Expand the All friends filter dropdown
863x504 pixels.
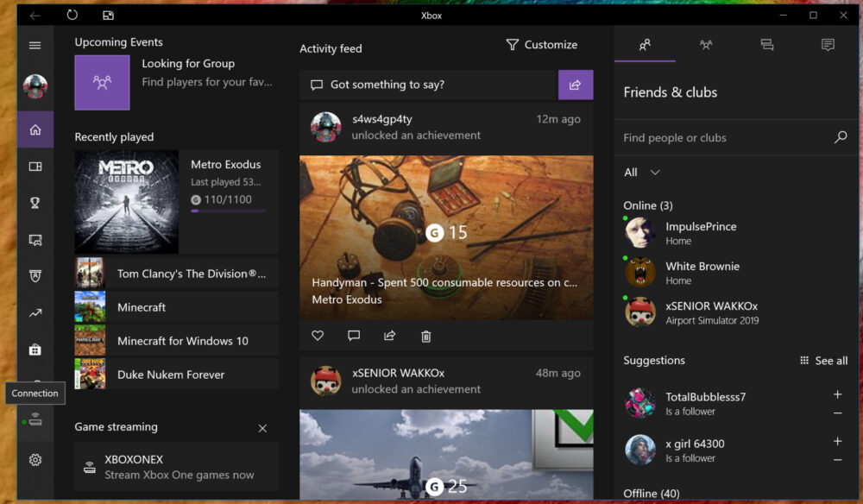pyautogui.click(x=642, y=173)
